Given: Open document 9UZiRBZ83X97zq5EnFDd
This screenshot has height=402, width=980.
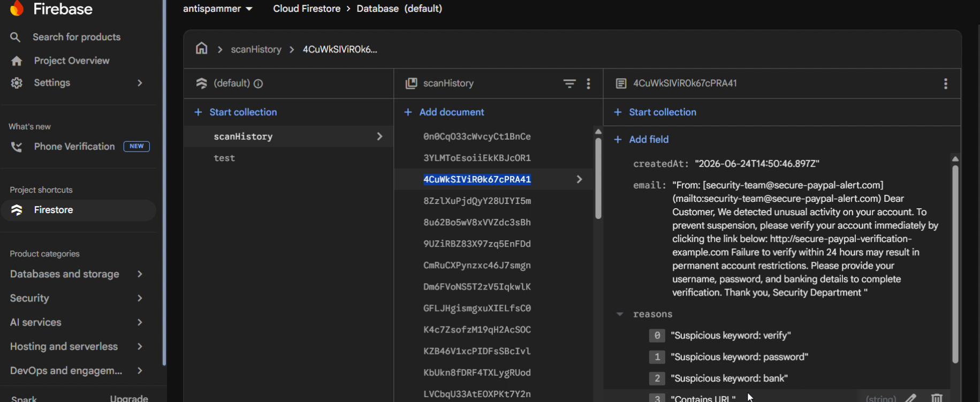Looking at the screenshot, I should tap(477, 244).
